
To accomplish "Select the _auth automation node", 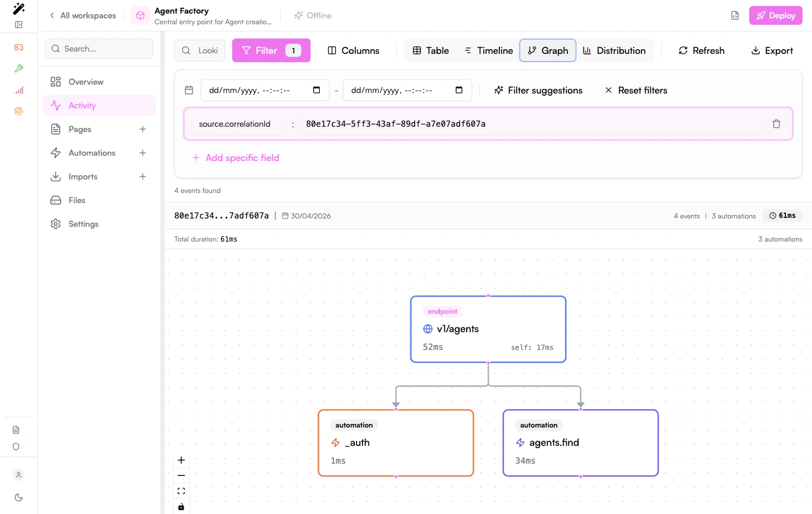I will (x=396, y=442).
